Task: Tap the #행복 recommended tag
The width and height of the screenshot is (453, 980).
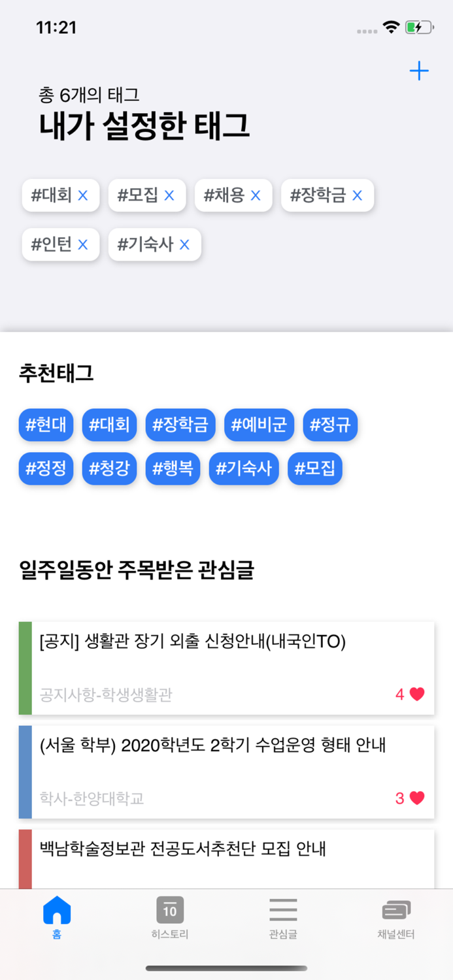Action: coord(172,468)
